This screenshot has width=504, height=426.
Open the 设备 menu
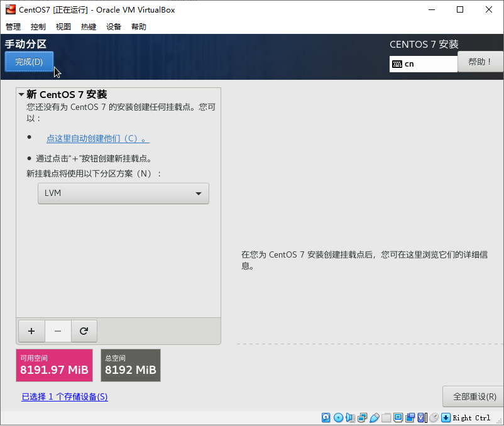[113, 26]
